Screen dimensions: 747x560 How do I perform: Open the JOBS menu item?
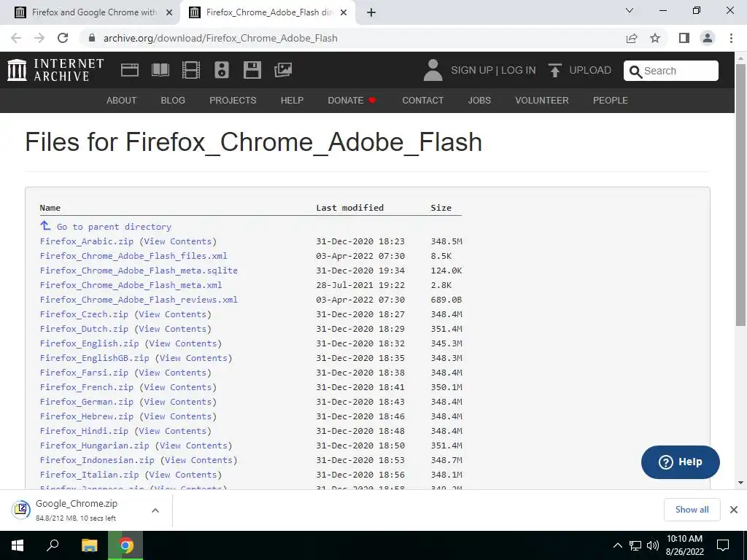click(x=479, y=101)
